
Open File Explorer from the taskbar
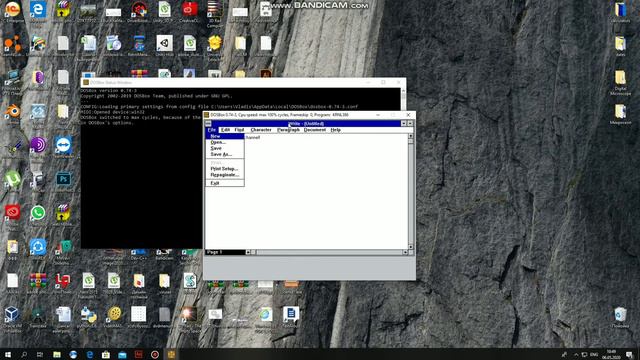coord(57,354)
